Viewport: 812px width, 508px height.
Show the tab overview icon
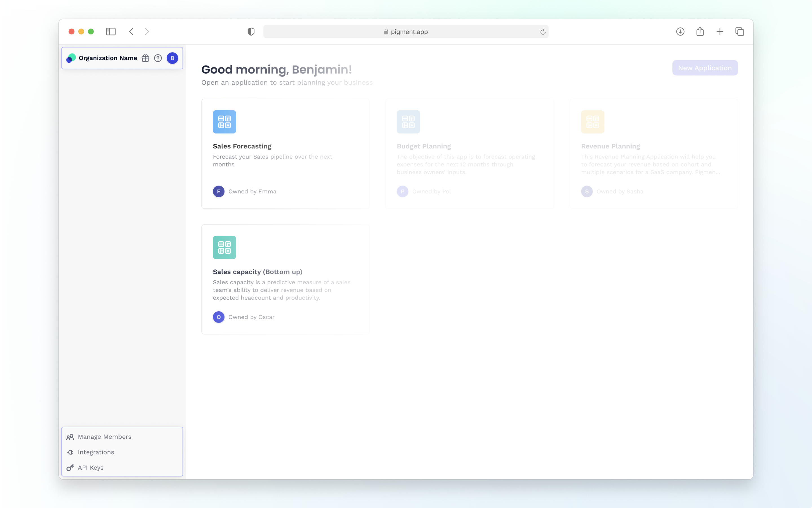(740, 32)
